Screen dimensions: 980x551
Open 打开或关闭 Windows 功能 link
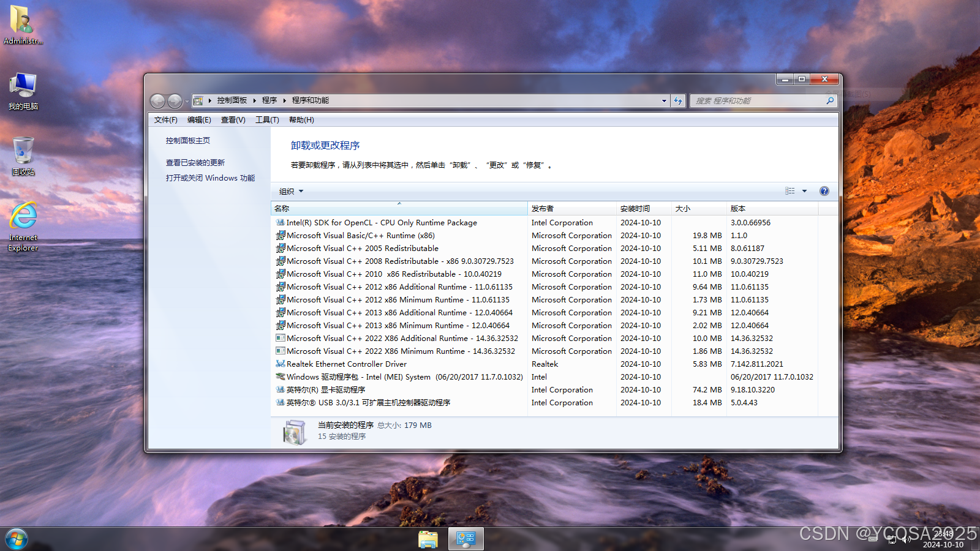(x=210, y=178)
